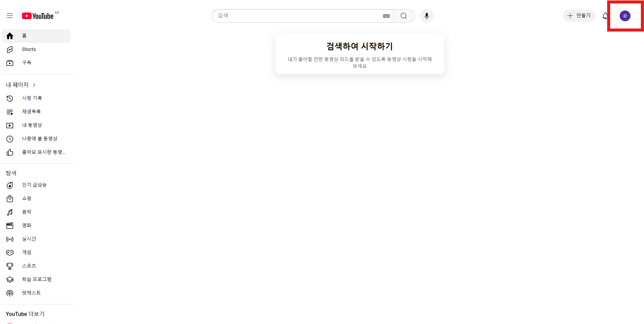644x324 pixels.
Task: Open 재생목록 playlists
Action: [x=36, y=112]
